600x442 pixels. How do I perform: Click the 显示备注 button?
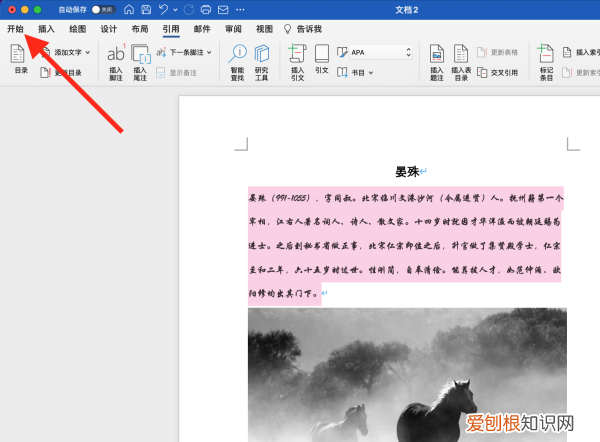176,73
